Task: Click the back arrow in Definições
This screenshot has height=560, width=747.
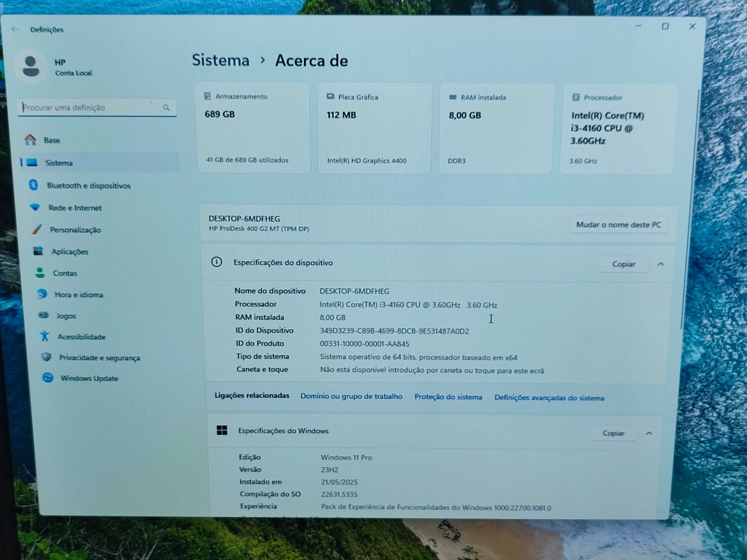Action: tap(15, 29)
